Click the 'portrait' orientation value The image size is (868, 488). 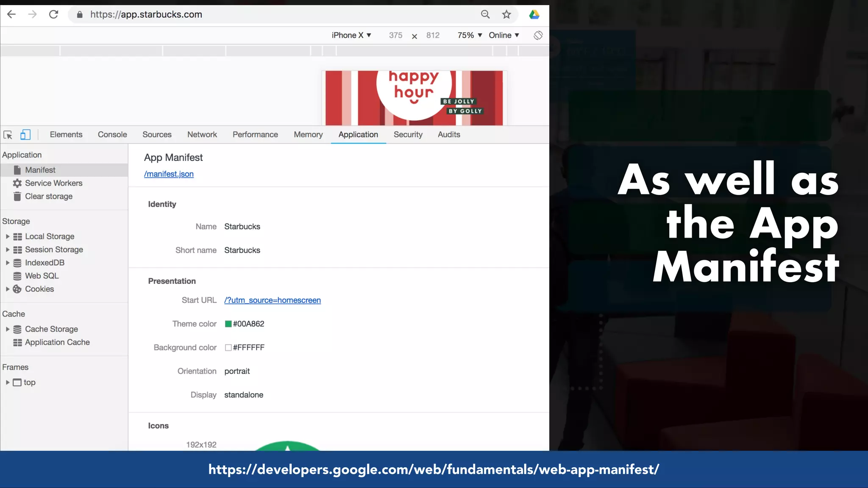point(237,372)
